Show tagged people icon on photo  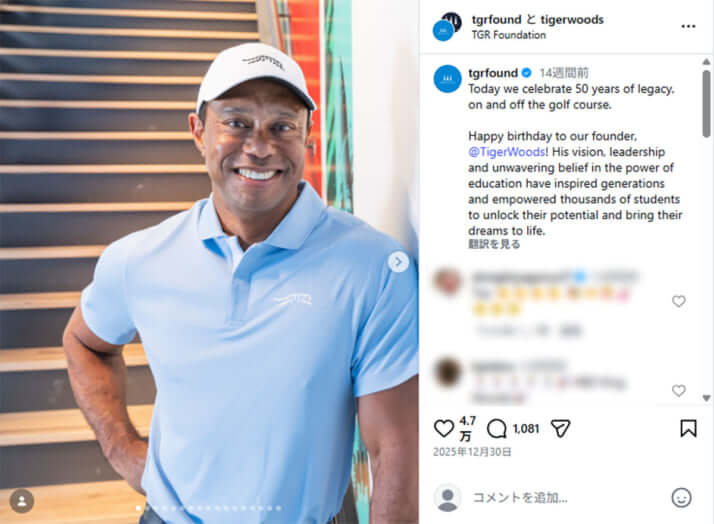click(22, 501)
